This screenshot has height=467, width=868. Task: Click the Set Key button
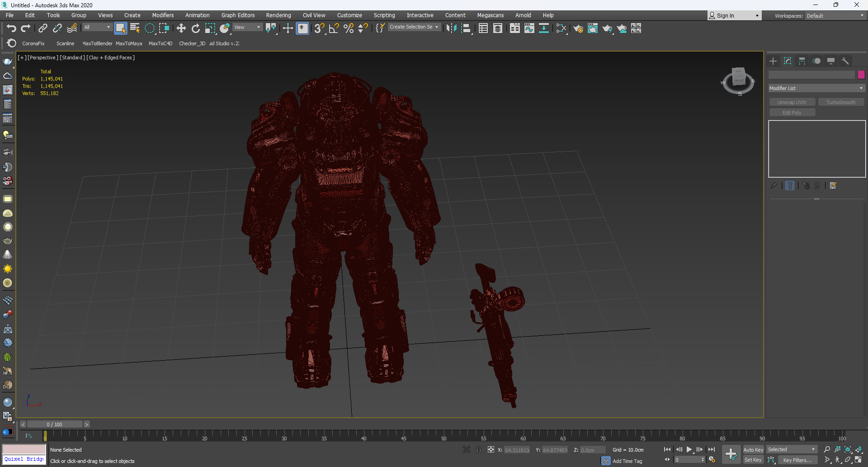point(753,460)
